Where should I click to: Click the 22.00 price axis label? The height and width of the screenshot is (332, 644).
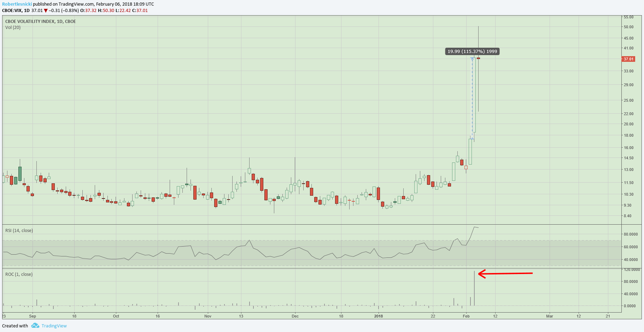tap(628, 114)
